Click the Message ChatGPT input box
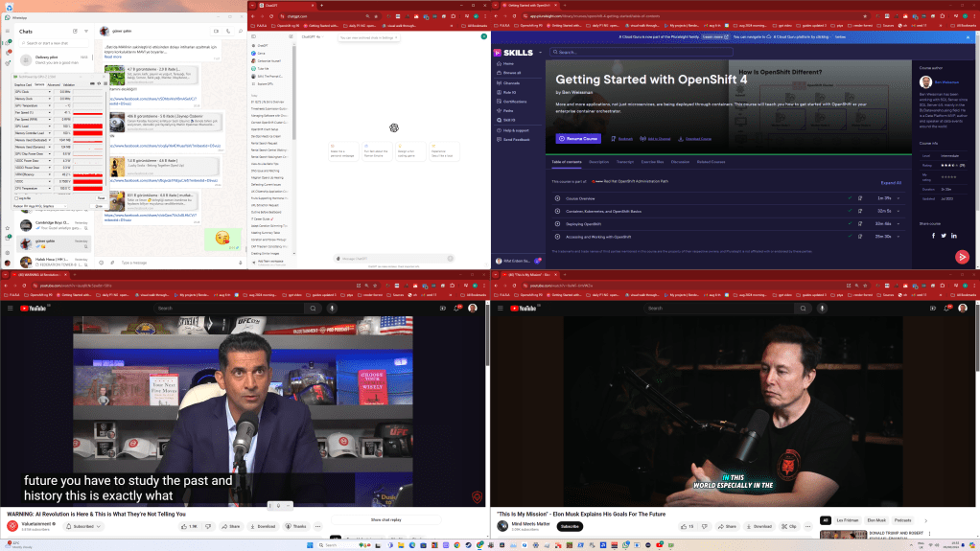The height and width of the screenshot is (551, 980). [394, 258]
